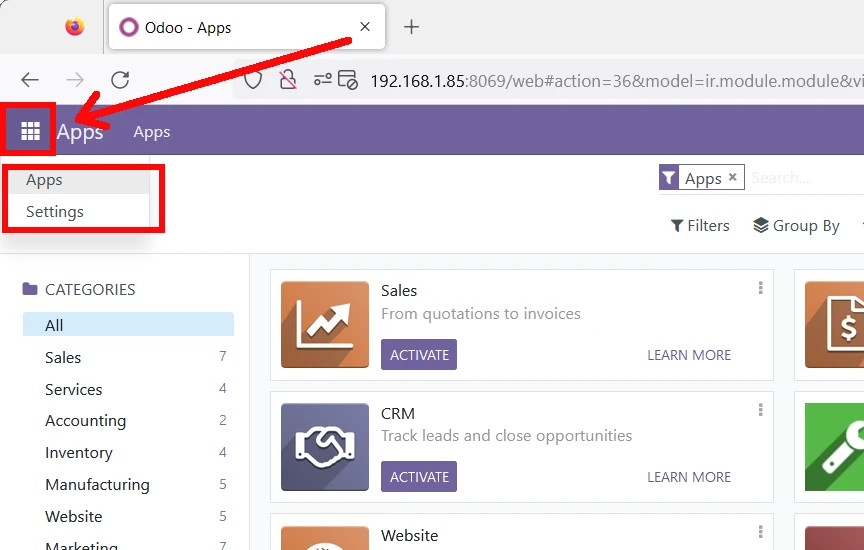The image size is (864, 550).
Task: Open the Odoo home menu grid icon
Action: (30, 131)
